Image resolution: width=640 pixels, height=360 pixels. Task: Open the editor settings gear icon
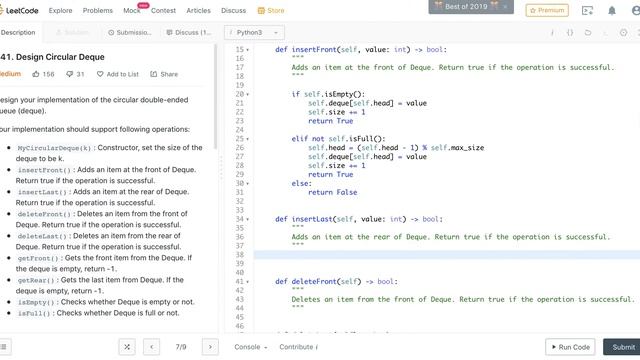tap(623, 33)
